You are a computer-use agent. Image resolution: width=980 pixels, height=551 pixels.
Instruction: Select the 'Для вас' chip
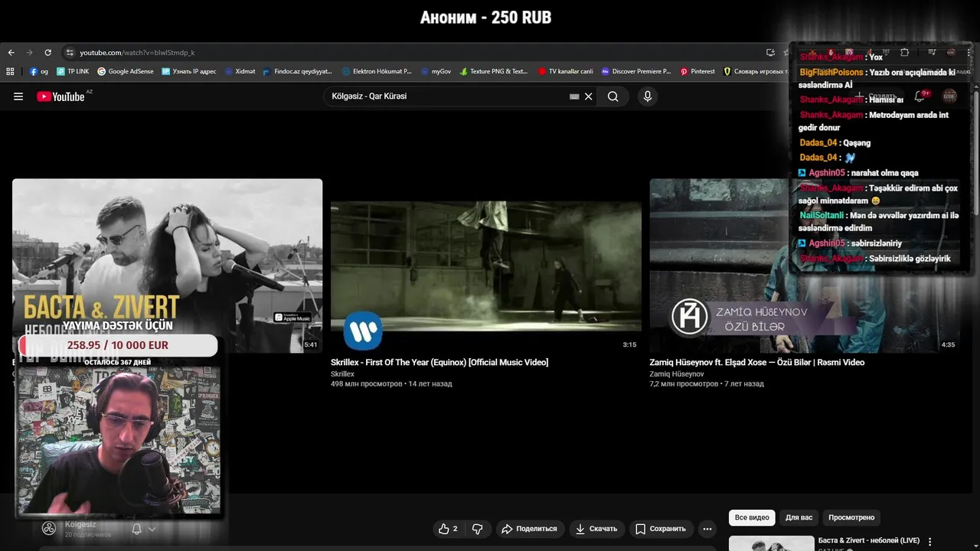point(799,518)
